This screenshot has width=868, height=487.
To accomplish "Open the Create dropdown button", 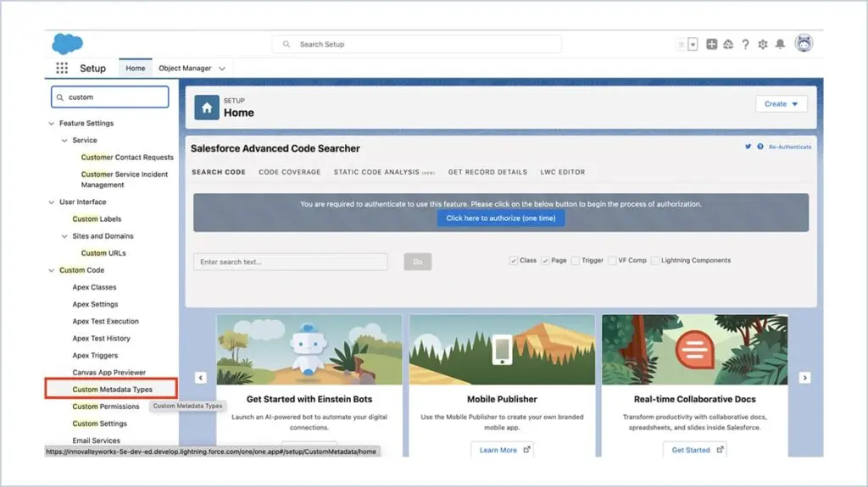I will [x=781, y=104].
